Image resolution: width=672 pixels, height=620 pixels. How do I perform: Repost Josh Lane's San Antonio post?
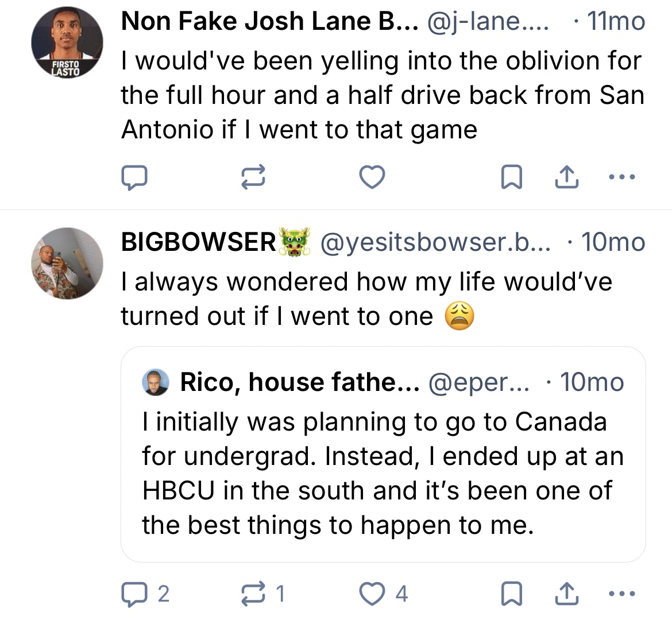pyautogui.click(x=253, y=177)
